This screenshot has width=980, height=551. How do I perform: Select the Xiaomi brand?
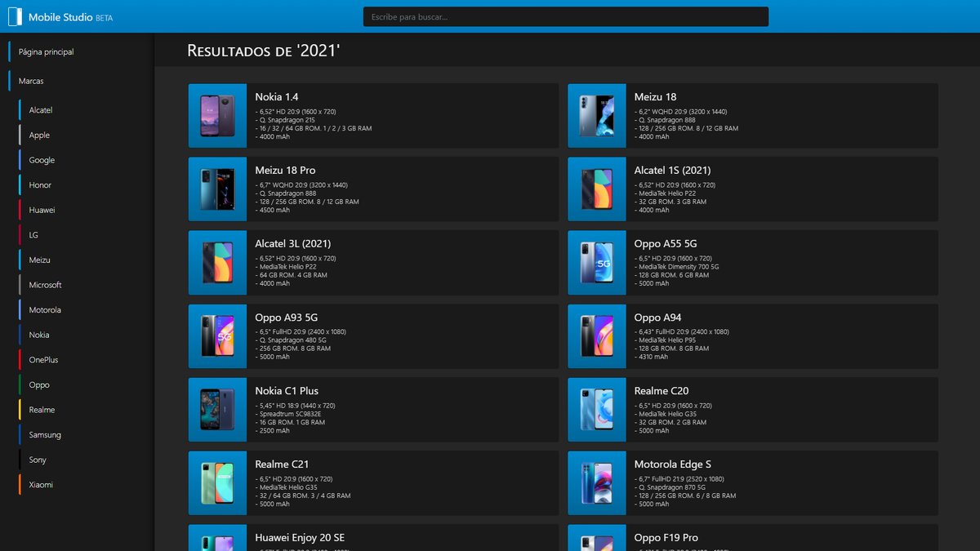click(41, 485)
